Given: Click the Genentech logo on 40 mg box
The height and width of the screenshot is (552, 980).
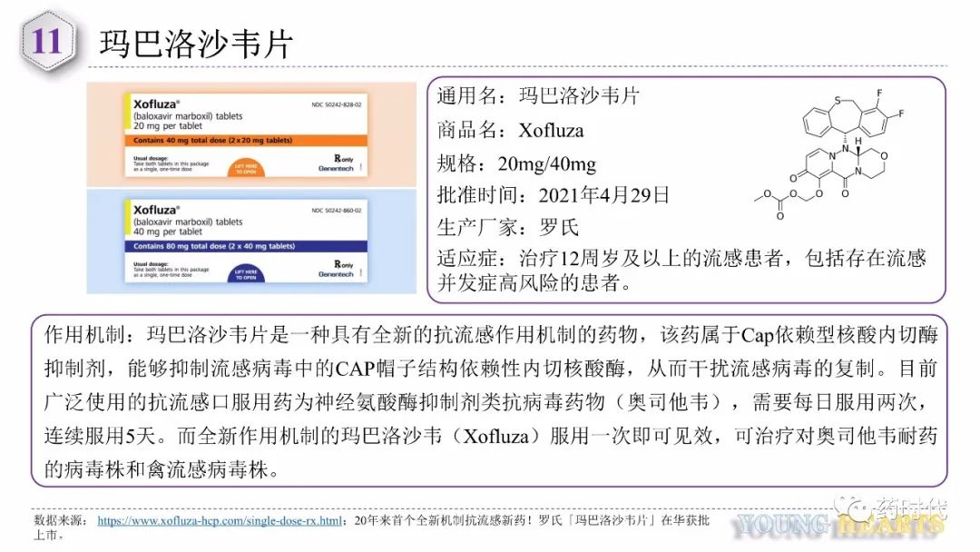Looking at the screenshot, I should [x=336, y=274].
